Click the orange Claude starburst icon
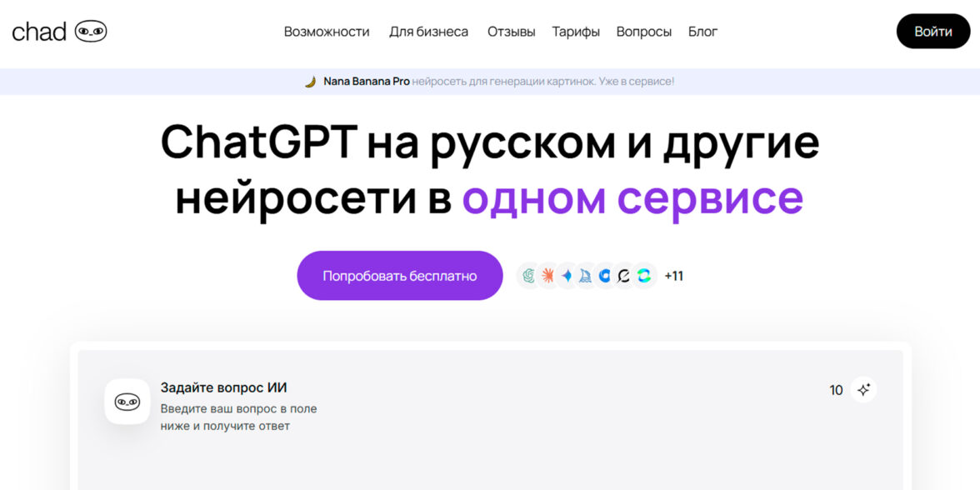Image resolution: width=980 pixels, height=490 pixels. coord(547,276)
